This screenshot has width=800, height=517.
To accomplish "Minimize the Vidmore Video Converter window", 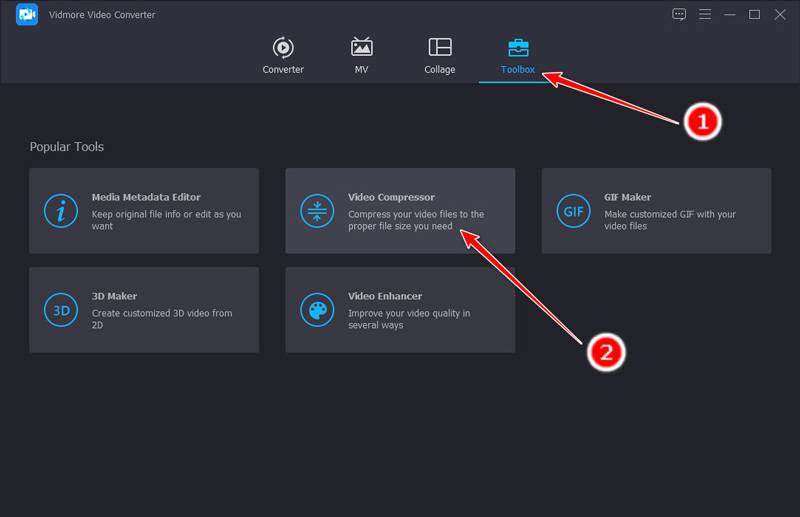I will (730, 14).
